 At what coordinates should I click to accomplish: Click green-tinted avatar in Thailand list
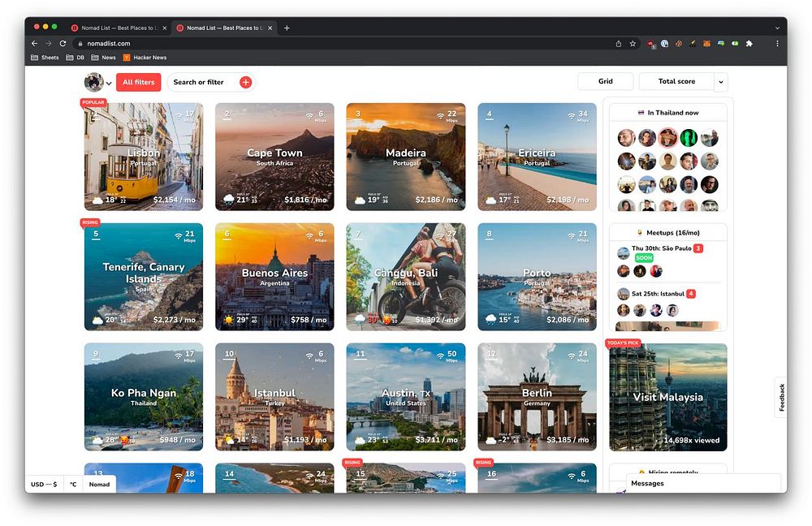(689, 138)
